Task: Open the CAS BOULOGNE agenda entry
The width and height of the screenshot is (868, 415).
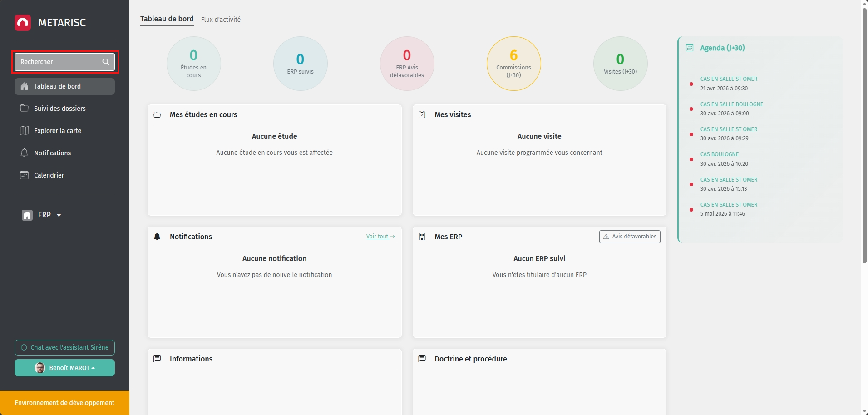Action: click(x=719, y=154)
